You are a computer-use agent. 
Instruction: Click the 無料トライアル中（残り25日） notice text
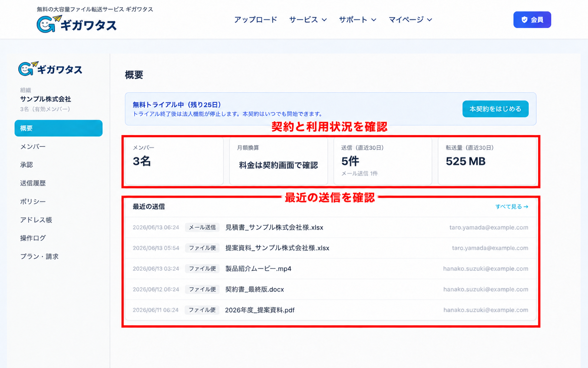click(x=177, y=105)
